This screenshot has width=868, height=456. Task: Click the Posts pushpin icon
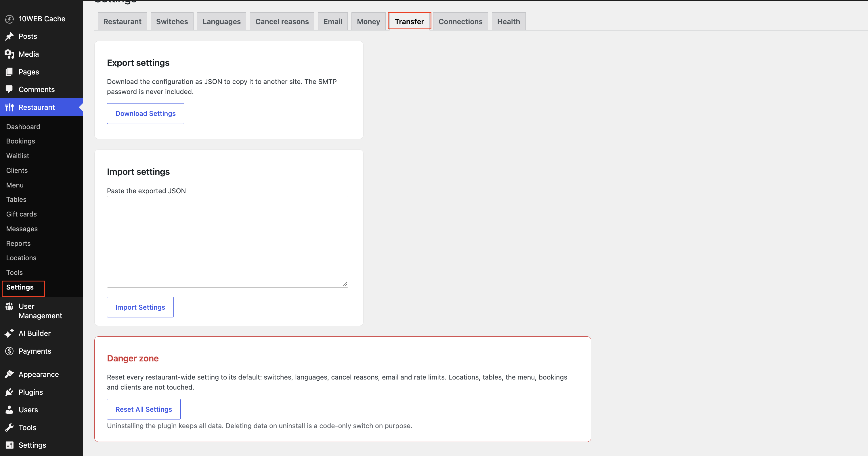pos(9,37)
